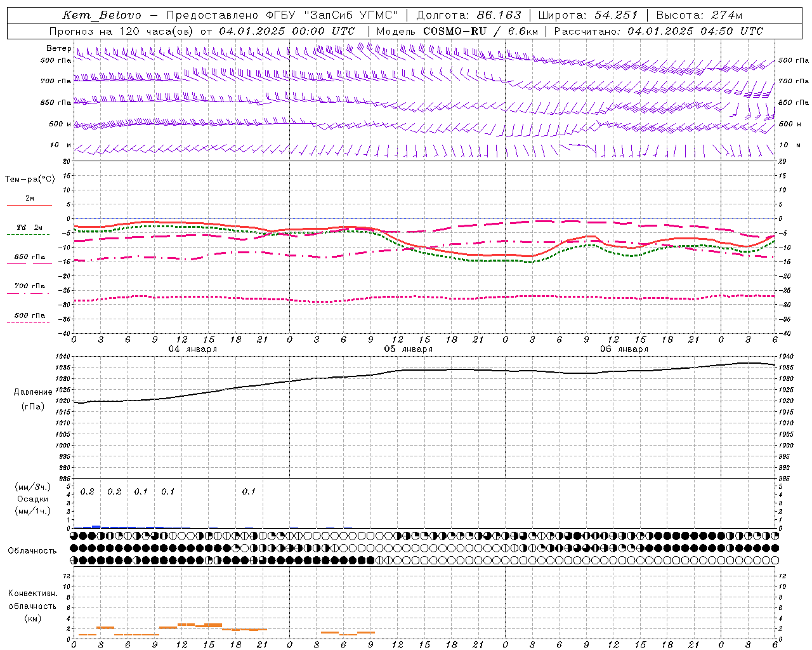Select the Облачность cloudiness label
The image size is (812, 650).
pos(32,550)
